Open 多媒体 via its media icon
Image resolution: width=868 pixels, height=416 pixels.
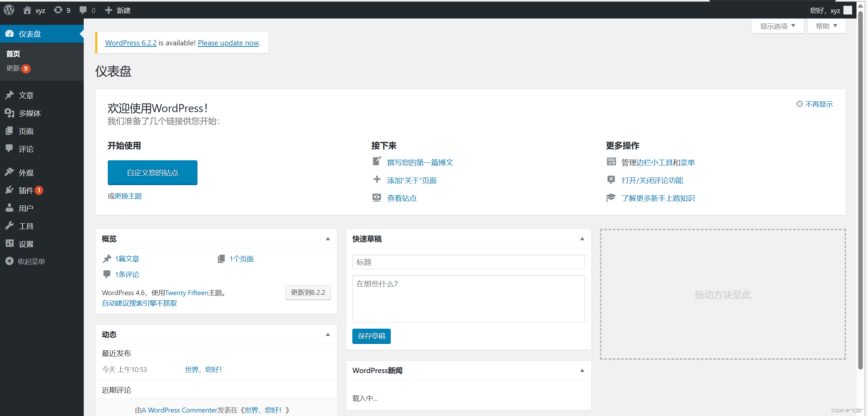[x=10, y=113]
